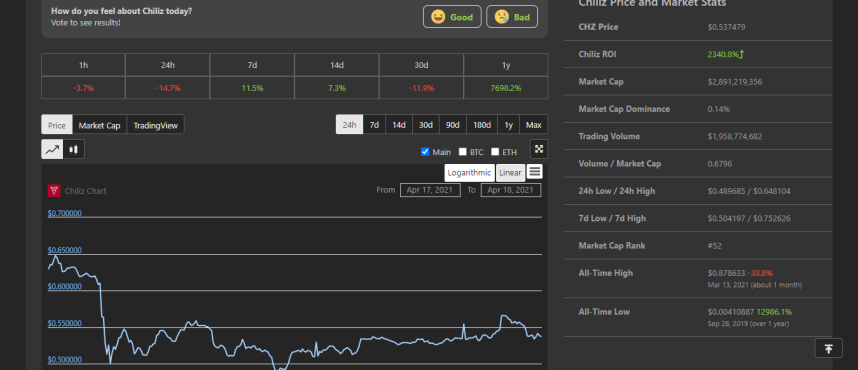Select the Max chart range

click(534, 125)
